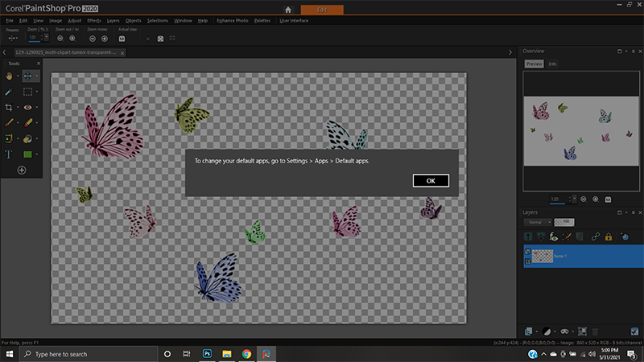Screen dimensions: 644x362
Task: Select the Crop tool
Action: (x=10, y=107)
